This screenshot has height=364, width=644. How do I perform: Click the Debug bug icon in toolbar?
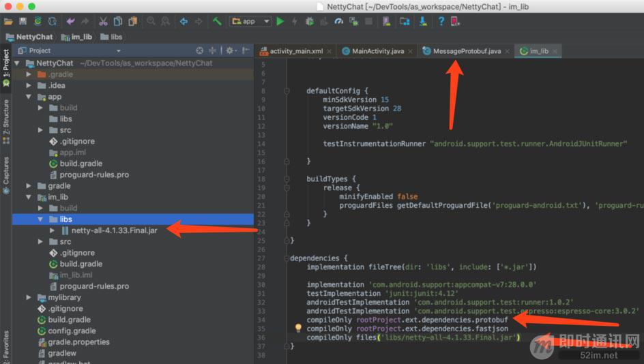[309, 21]
